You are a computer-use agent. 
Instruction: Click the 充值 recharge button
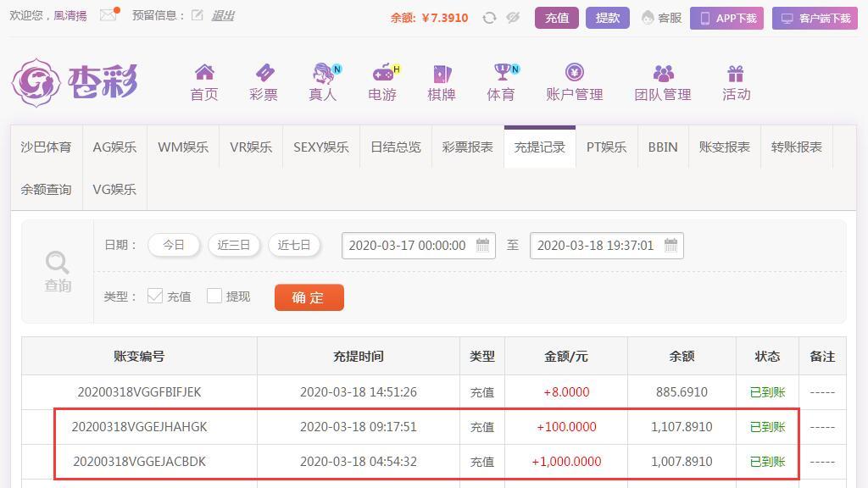click(557, 18)
